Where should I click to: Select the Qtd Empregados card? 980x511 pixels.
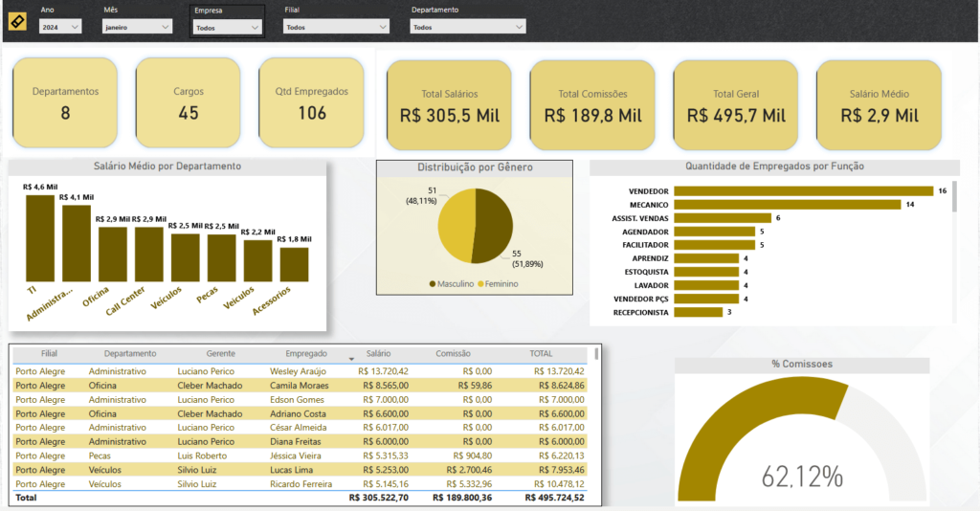click(311, 103)
